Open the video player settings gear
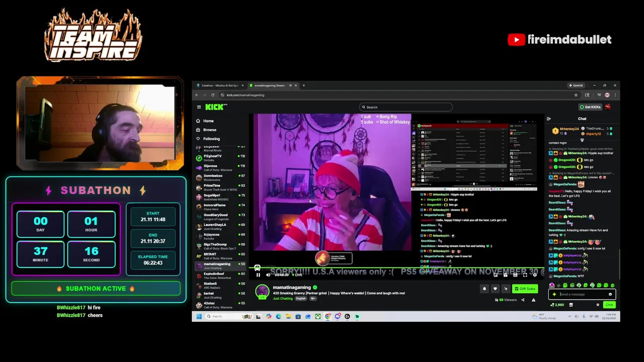The height and width of the screenshot is (362, 644). (x=535, y=275)
